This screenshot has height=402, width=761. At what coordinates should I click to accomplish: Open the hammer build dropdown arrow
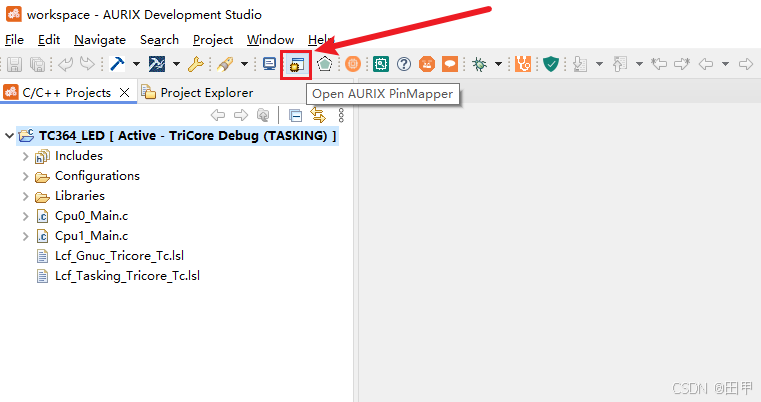pyautogui.click(x=136, y=64)
